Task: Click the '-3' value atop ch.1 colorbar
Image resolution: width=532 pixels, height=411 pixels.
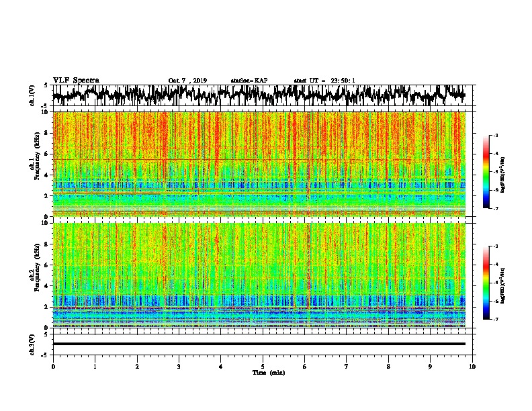Action: tap(495, 136)
